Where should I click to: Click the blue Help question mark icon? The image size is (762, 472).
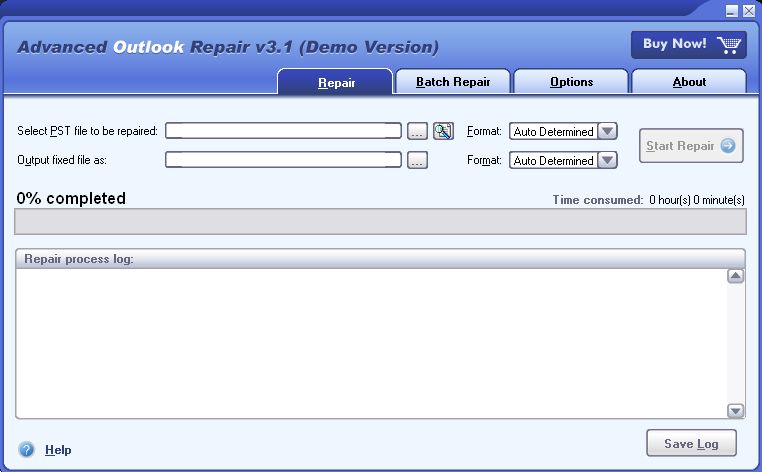coord(26,449)
